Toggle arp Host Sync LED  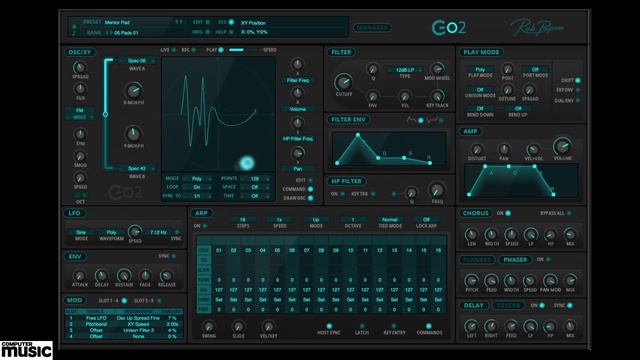(x=329, y=326)
